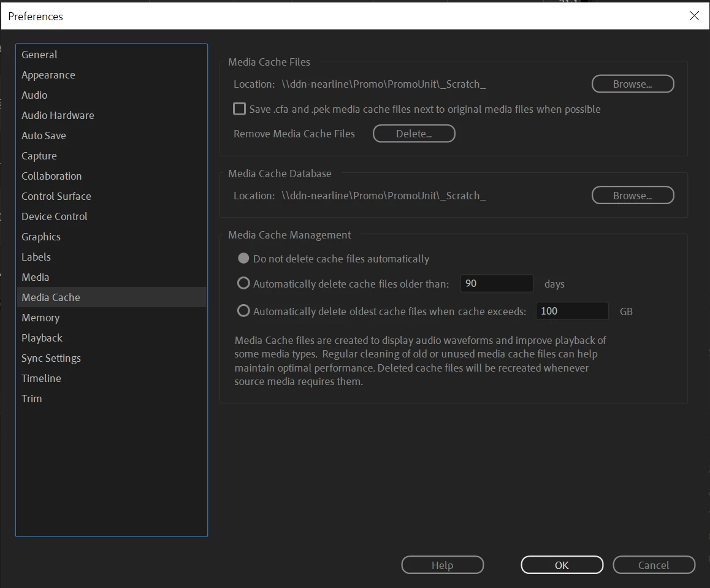Click Delete to remove media cache files
The height and width of the screenshot is (588, 710).
(414, 134)
